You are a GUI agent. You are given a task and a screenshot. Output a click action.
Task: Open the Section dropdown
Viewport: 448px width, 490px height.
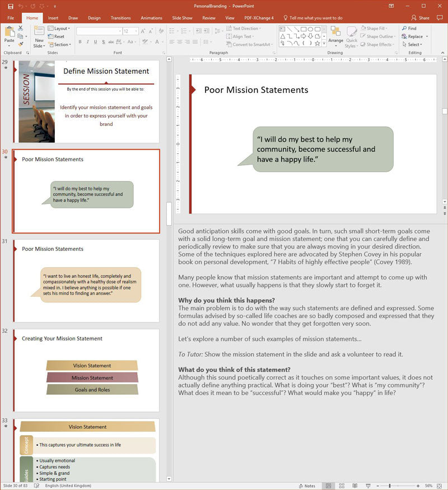[x=60, y=44]
